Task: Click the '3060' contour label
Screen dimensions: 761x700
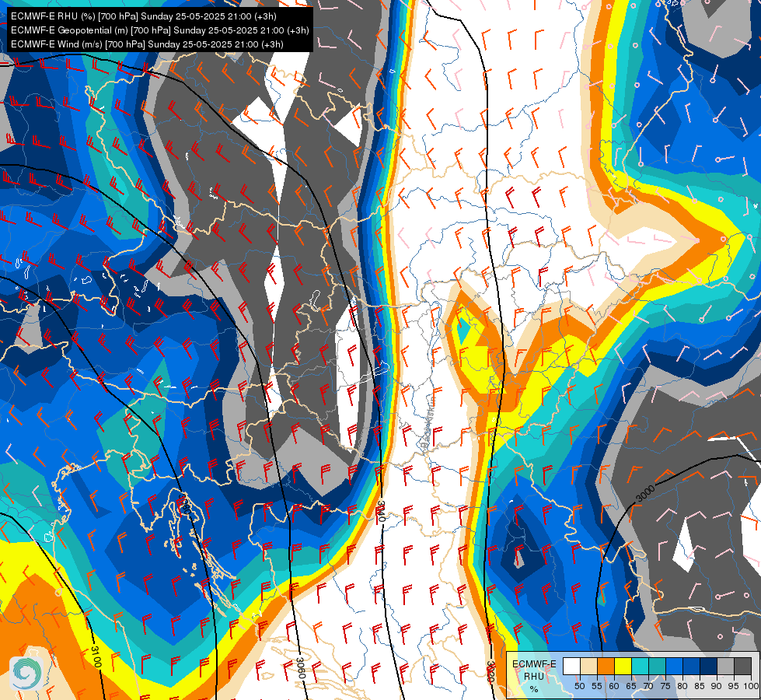Action: click(x=300, y=668)
